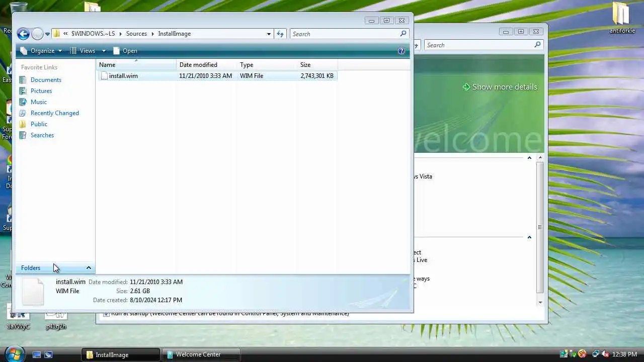Click the Open toolbar button
Screen dimensions: 644x362
pyautogui.click(x=125, y=51)
